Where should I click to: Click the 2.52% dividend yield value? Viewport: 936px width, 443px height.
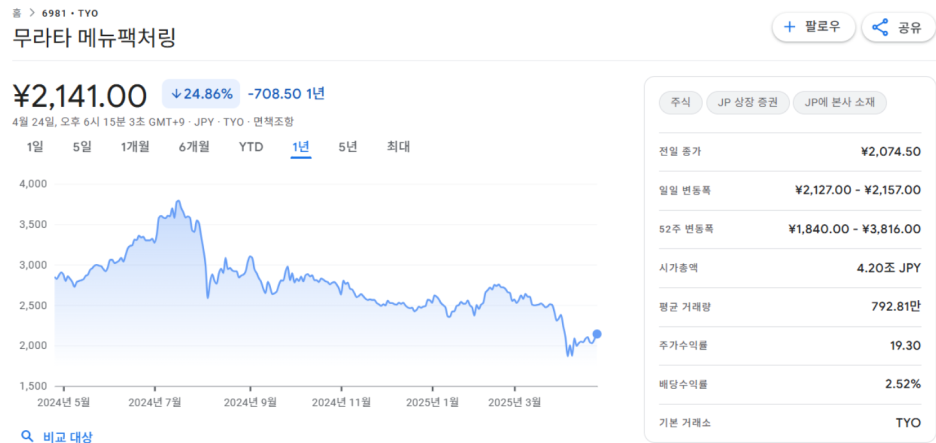click(903, 384)
